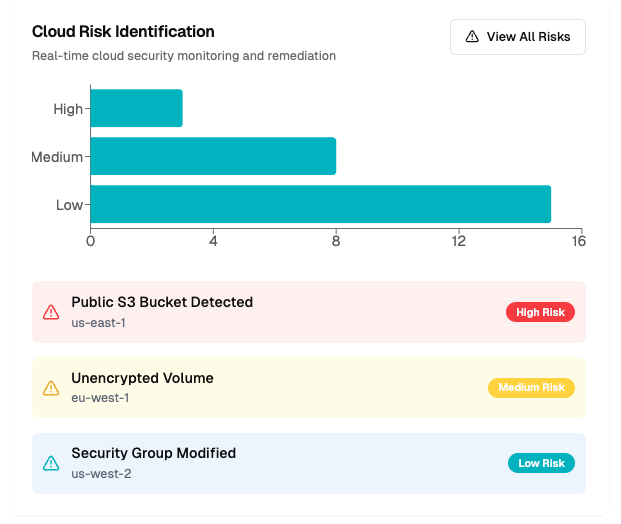Open the Unencrypted Volume alert title
The image size is (621, 524).
point(142,378)
